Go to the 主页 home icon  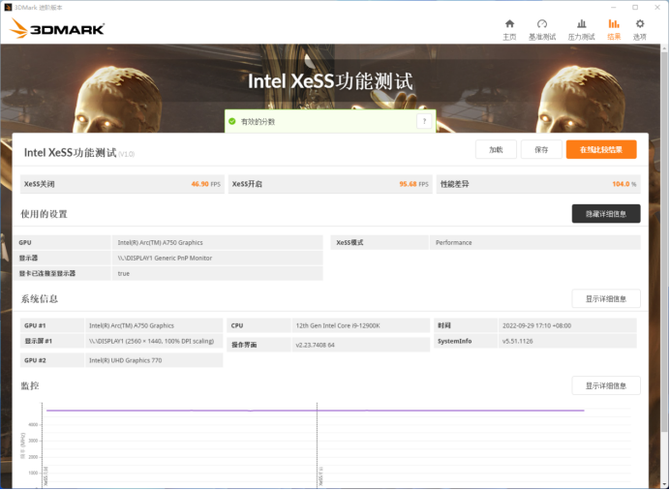point(509,24)
